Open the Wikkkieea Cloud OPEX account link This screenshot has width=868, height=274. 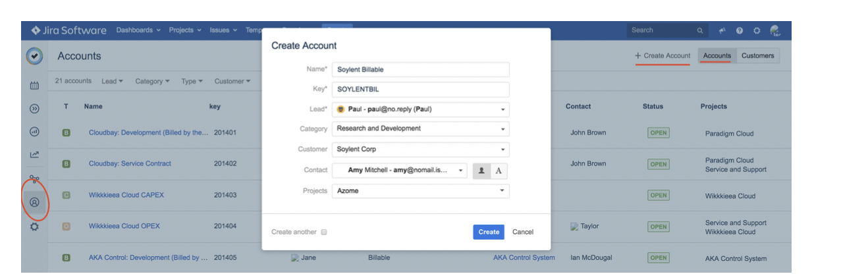pyautogui.click(x=124, y=227)
